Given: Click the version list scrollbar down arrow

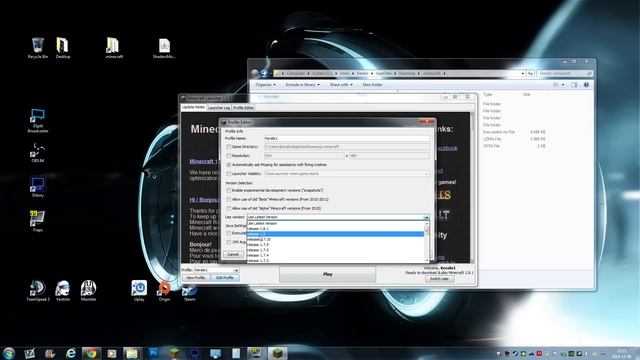Looking at the screenshot, I should point(427,260).
